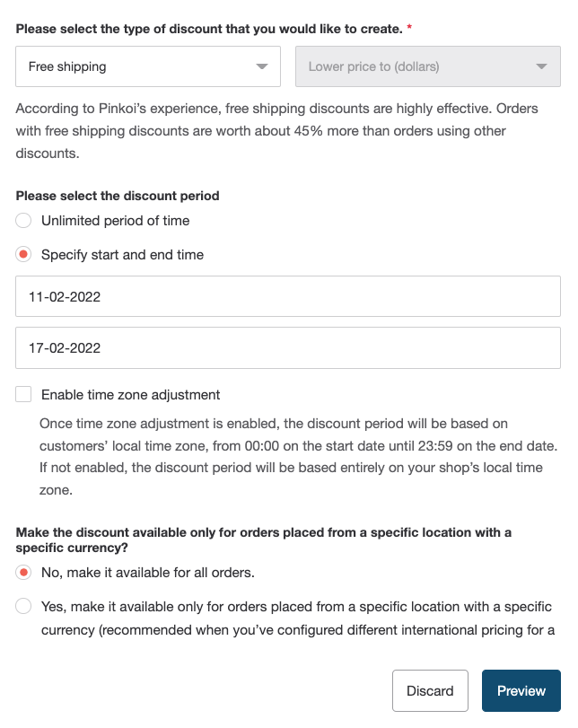Click the arrow on Free shipping dropdown
Viewport: 578px width, 728px height.
[262, 66]
